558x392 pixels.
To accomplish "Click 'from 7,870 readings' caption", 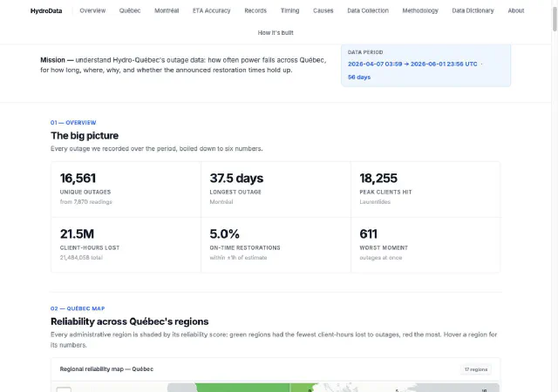I will point(85,202).
